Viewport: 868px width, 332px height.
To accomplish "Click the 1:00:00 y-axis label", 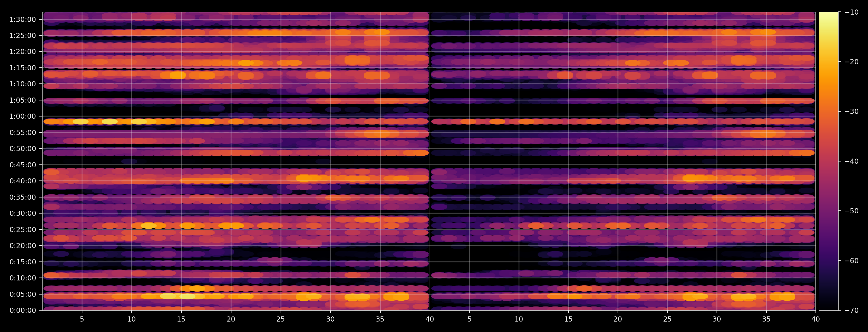I will pyautogui.click(x=23, y=116).
